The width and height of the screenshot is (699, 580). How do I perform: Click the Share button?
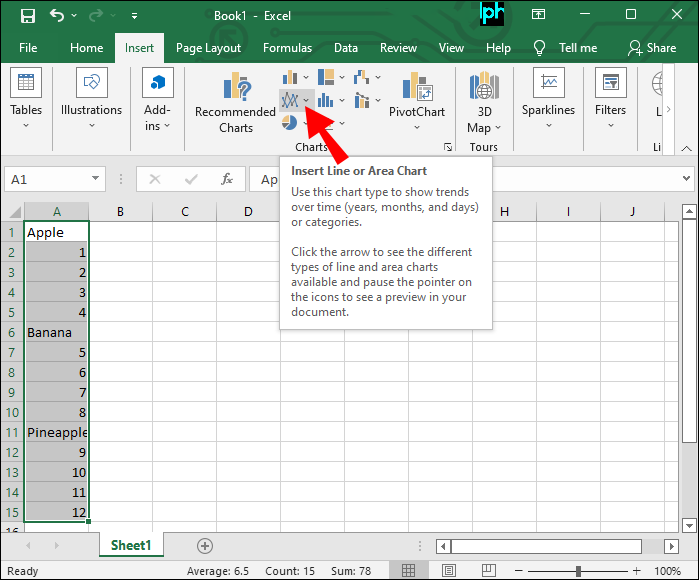click(x=651, y=47)
